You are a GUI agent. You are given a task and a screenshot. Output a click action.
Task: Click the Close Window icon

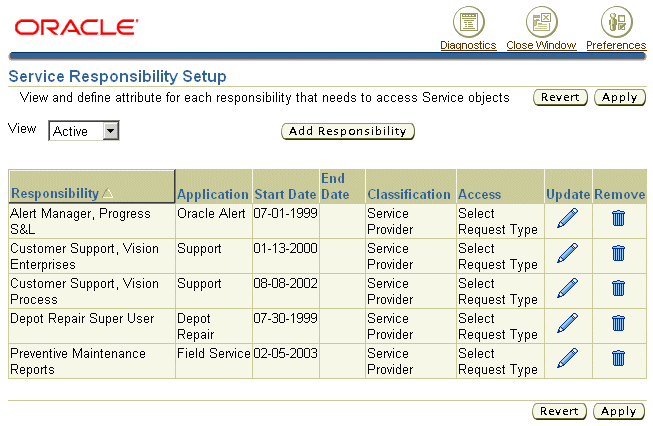541,22
